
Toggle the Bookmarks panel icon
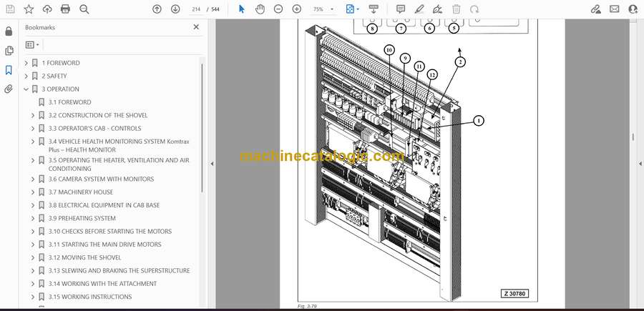pyautogui.click(x=9, y=70)
